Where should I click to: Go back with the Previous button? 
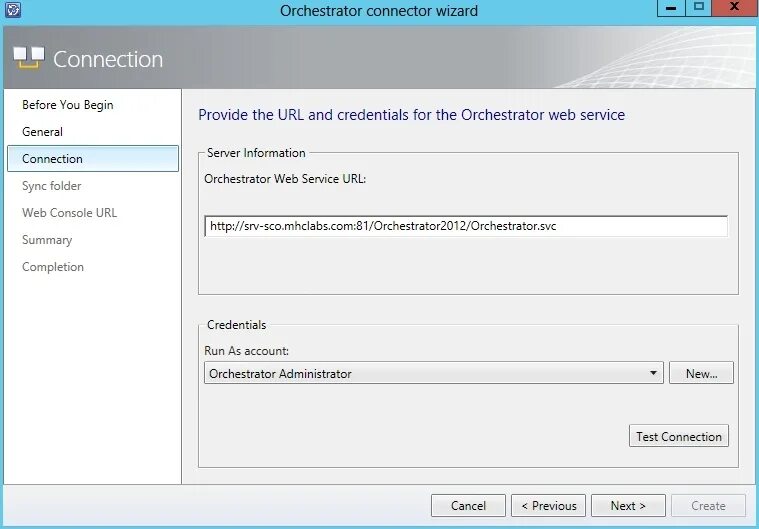point(548,506)
